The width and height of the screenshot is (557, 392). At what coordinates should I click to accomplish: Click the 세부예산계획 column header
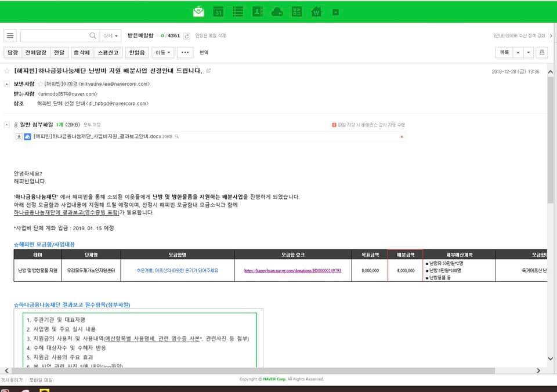[x=460, y=255]
